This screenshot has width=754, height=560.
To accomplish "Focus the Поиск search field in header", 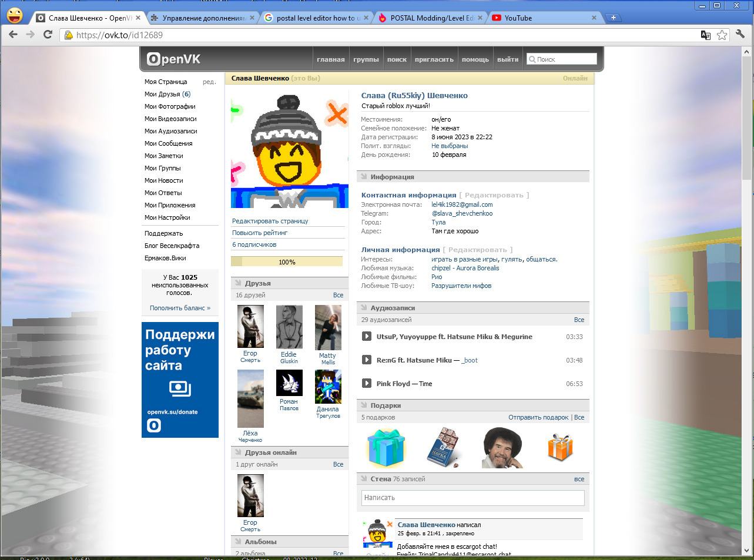I will (x=561, y=59).
